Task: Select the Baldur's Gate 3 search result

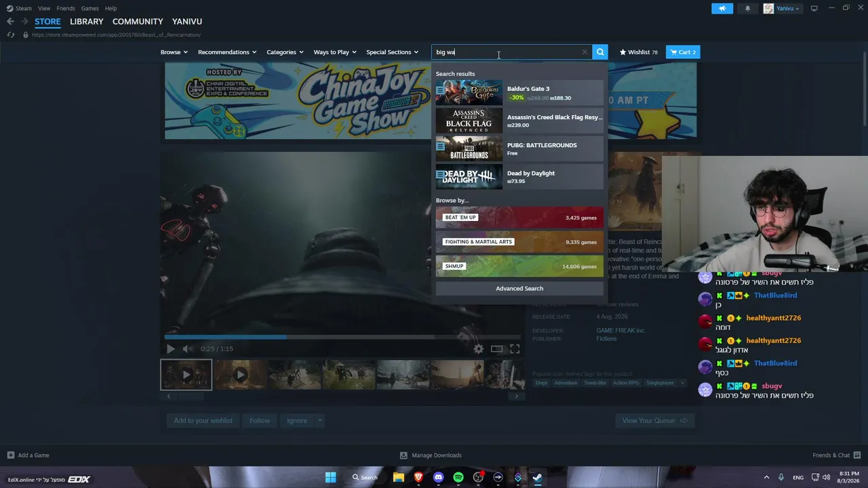Action: [x=519, y=93]
